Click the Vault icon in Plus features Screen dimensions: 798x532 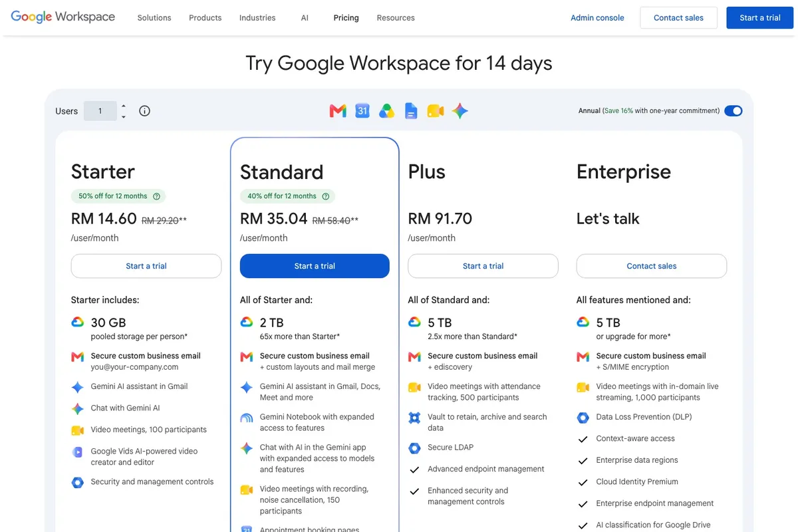pos(415,418)
